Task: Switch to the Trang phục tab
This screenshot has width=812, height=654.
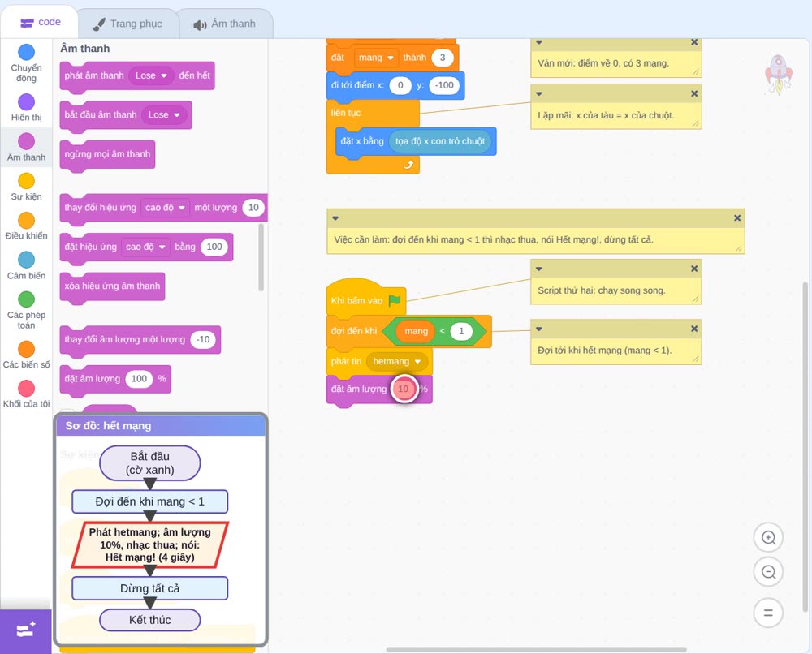Action: click(x=127, y=24)
